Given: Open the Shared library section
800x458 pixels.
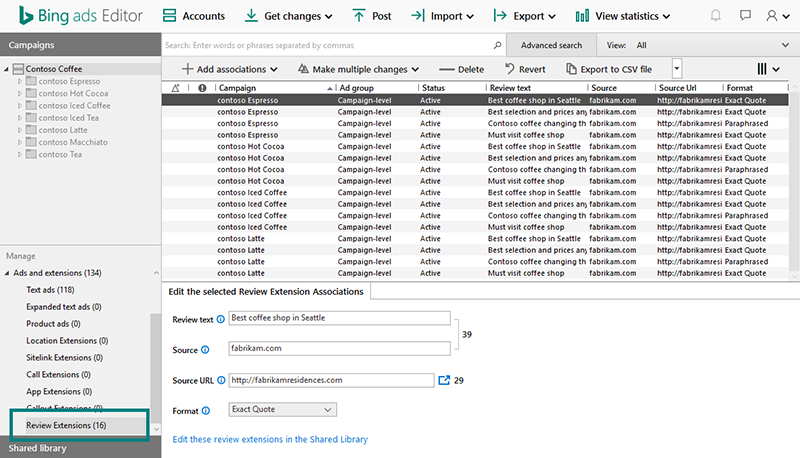Looking at the screenshot, I should (x=80, y=448).
